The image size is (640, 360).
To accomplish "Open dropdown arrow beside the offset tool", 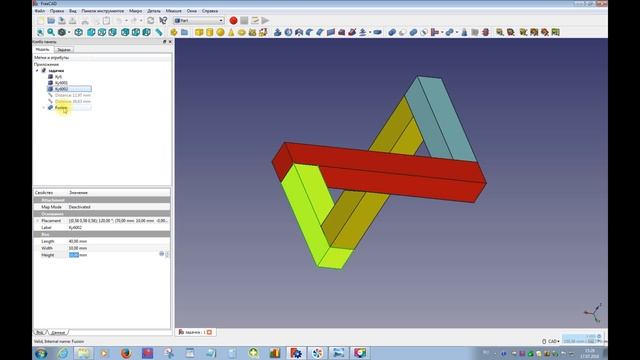I will (x=370, y=33).
